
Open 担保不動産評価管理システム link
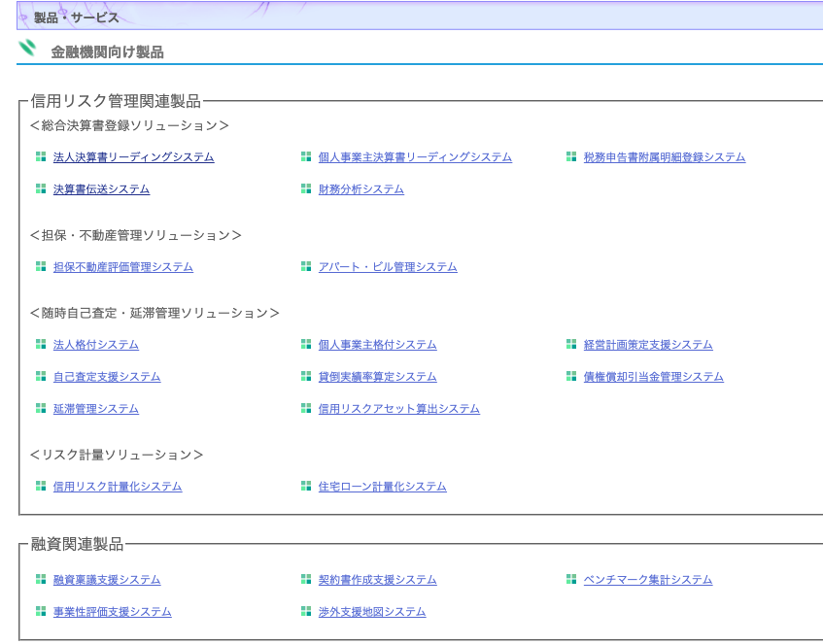point(122,266)
